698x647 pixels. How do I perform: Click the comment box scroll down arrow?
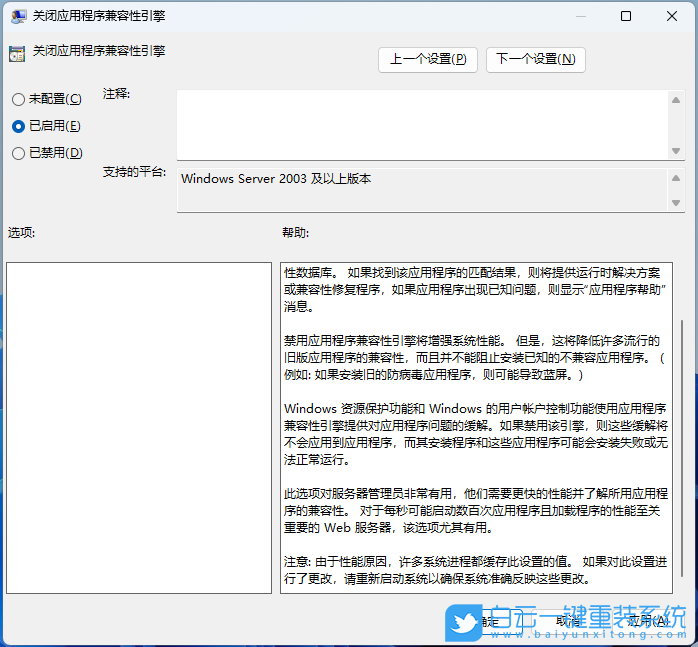point(676,151)
